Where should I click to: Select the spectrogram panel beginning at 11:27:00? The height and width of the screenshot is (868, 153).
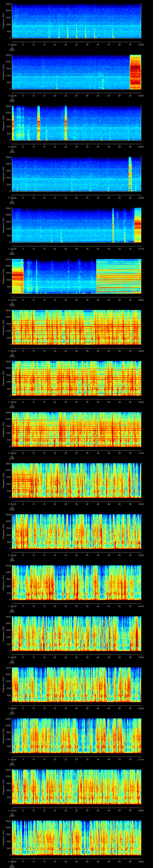76,276
